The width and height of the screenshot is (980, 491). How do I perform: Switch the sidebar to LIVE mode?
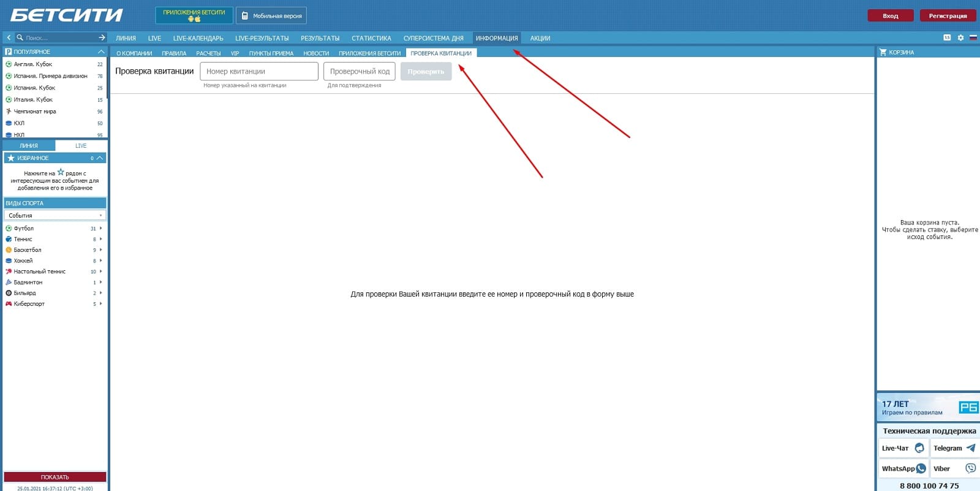pyautogui.click(x=81, y=146)
